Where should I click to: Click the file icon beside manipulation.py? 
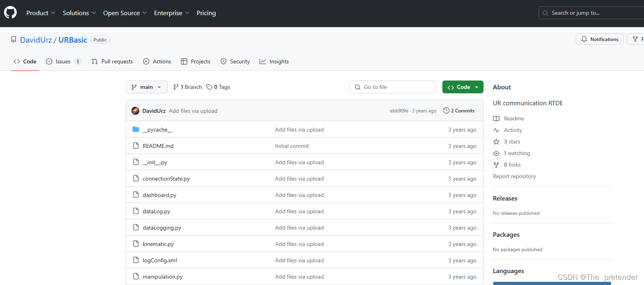pos(136,276)
